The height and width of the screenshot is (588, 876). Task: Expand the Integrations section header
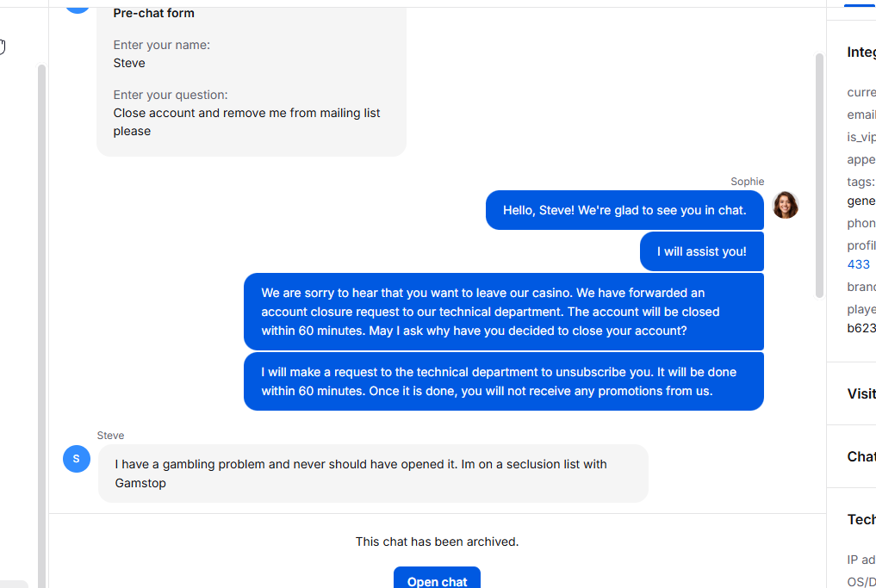coord(860,53)
